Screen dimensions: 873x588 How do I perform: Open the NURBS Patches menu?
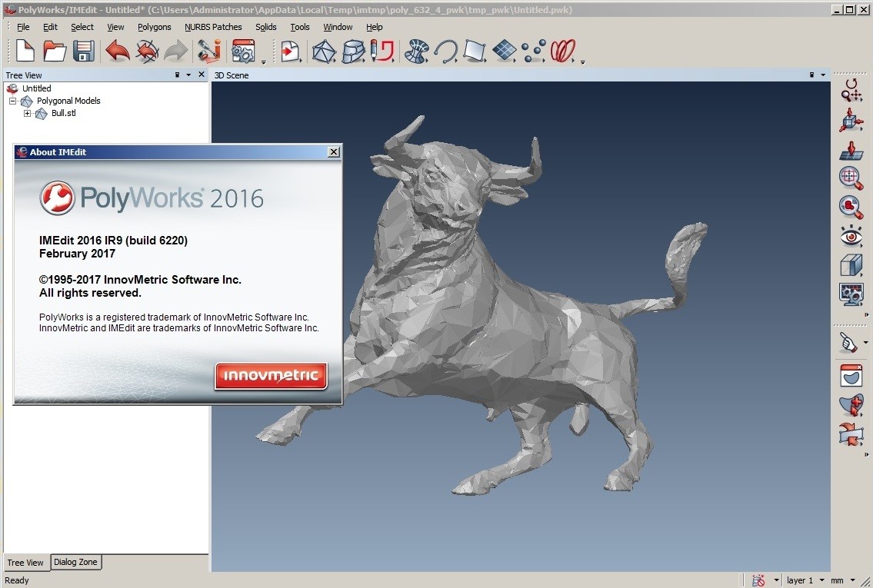coord(213,27)
